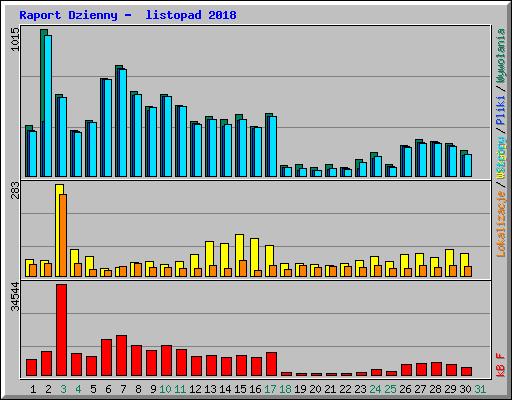The image size is (512, 400).
Task: Click the 'Pliki' legend text
Action: coord(501,111)
